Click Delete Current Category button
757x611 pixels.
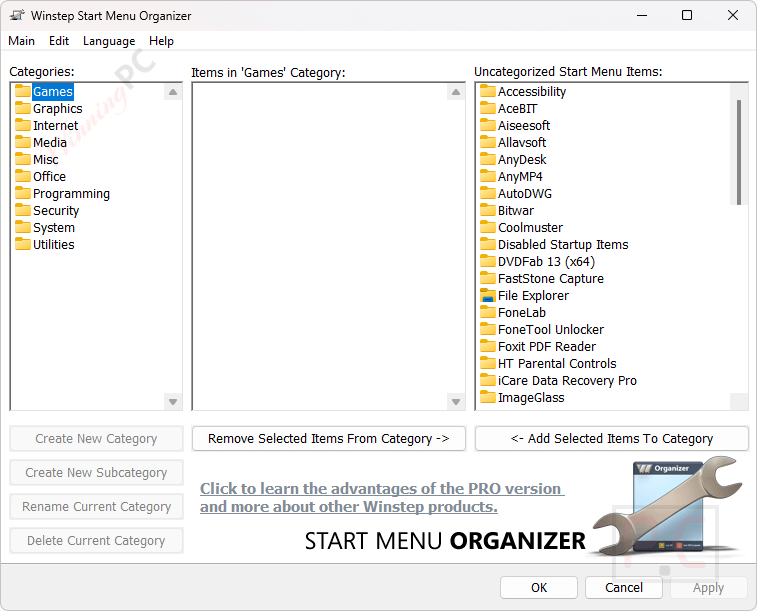[x=96, y=541]
